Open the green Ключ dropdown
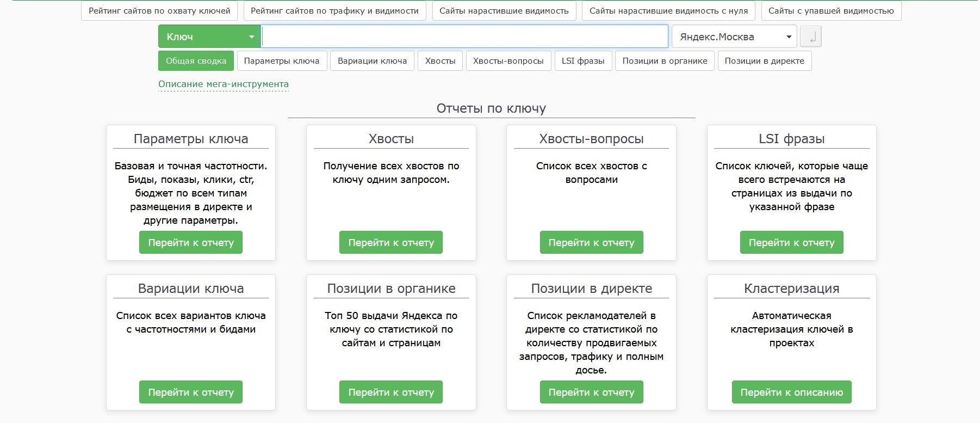Screen dimensions: 980x423 pyautogui.click(x=209, y=37)
